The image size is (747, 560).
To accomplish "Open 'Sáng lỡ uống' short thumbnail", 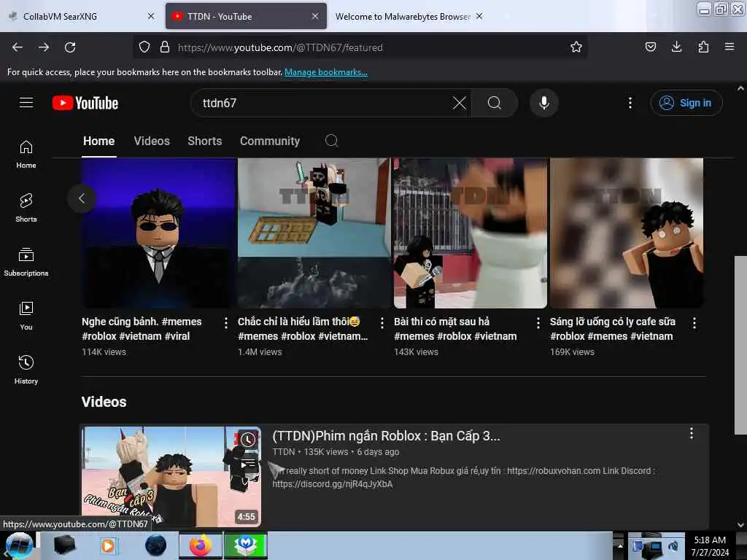I will tap(627, 233).
